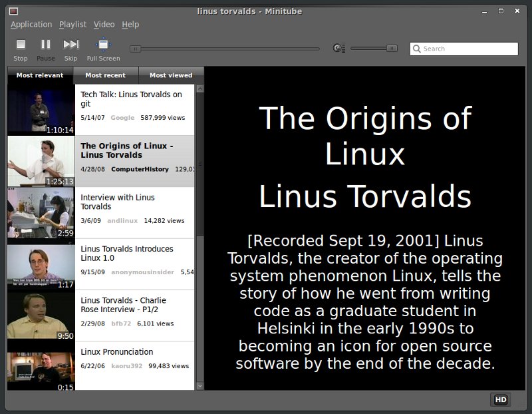Screen dimensions: 532x414
Task: Switch to Most recent tab
Action: (105, 75)
